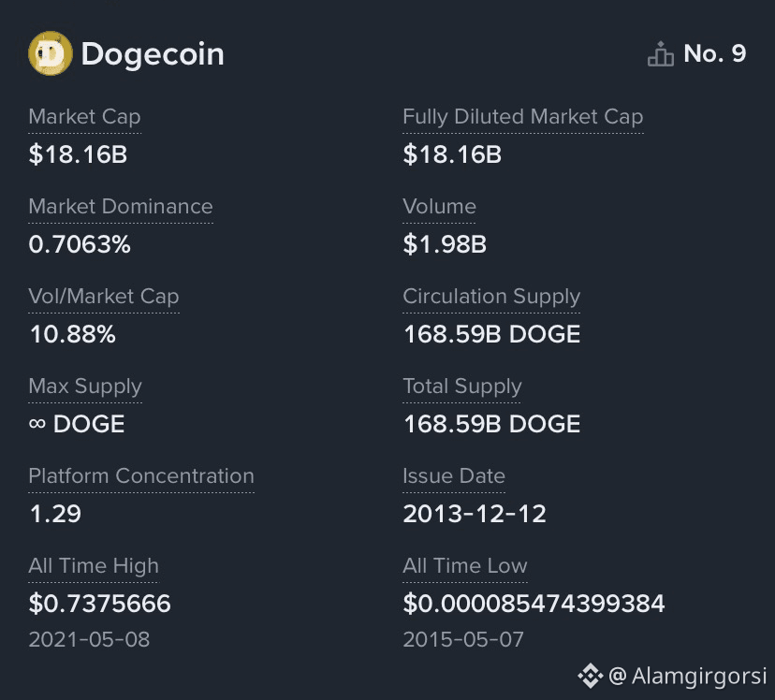Toggle the All Time High display

93,565
